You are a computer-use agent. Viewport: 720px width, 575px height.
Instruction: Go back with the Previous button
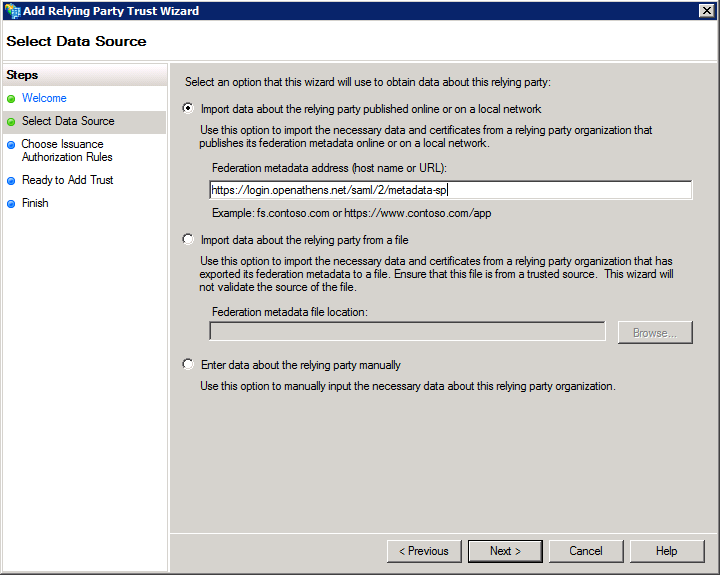point(424,551)
